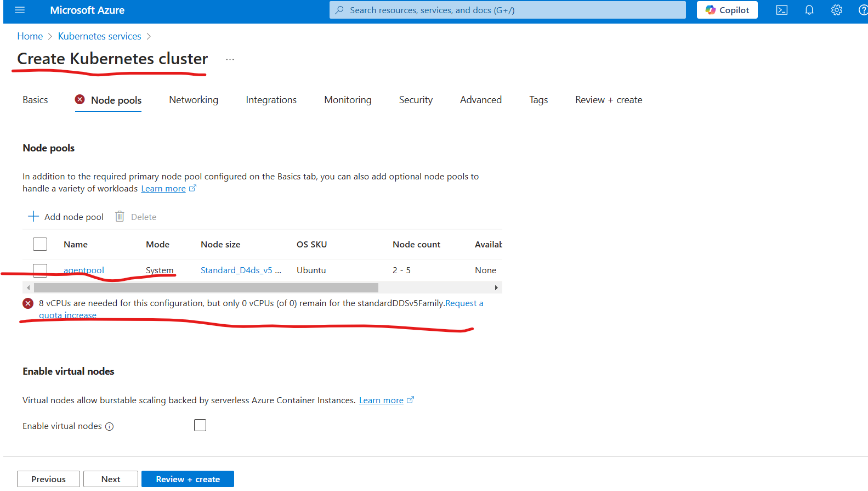Screen dimensions: 868x491
Task: Click the horizontal table scrollbar thumb
Action: [x=206, y=287]
